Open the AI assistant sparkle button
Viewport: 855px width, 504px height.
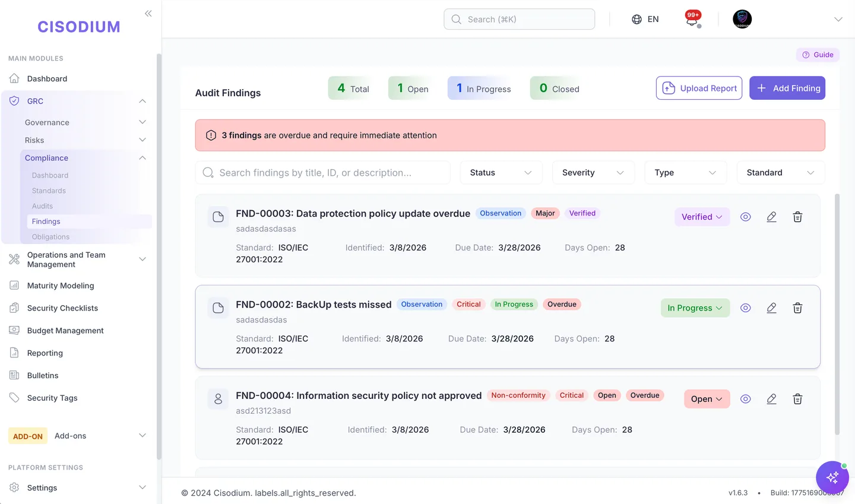coord(832,477)
